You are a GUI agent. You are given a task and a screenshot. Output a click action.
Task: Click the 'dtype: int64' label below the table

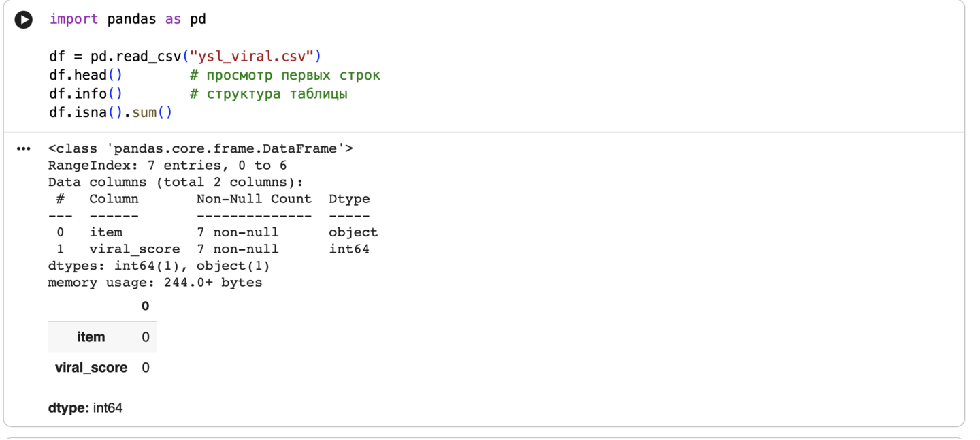pos(85,409)
